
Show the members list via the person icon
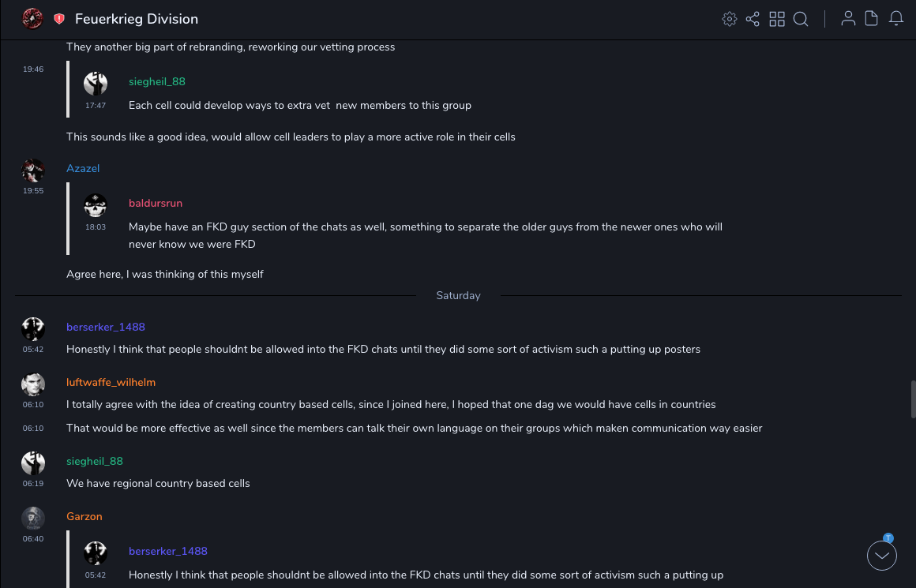click(x=848, y=19)
